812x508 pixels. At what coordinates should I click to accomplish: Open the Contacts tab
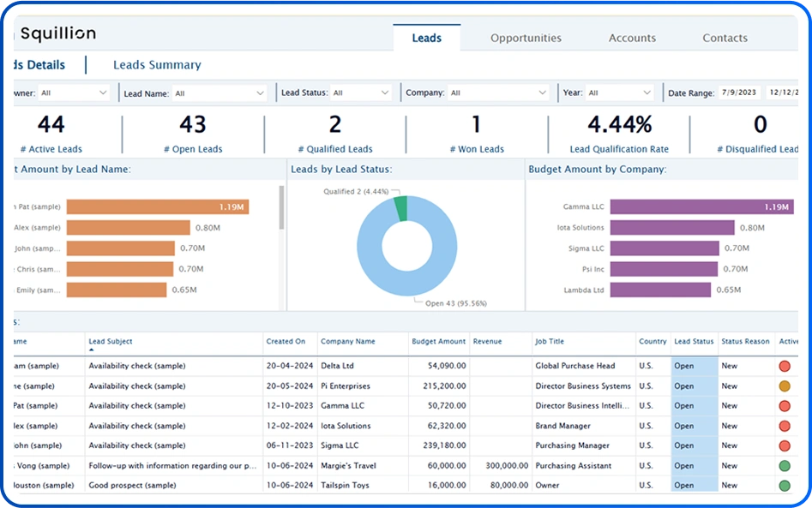coord(725,38)
